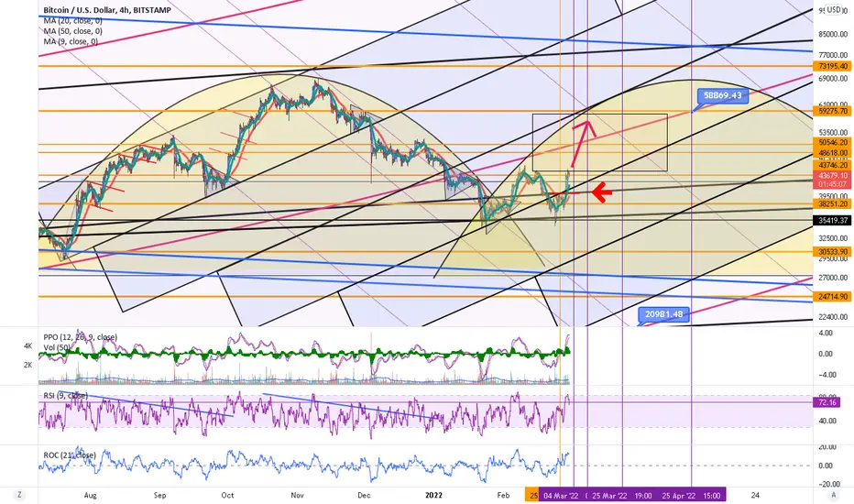This screenshot has width=854, height=504.
Task: Click the Nov label on time axis
Action: (297, 495)
